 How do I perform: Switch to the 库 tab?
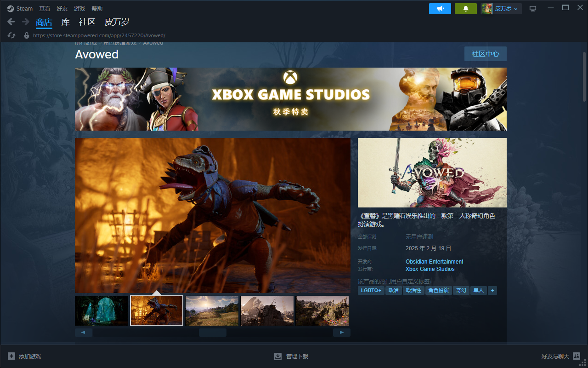[x=66, y=22]
